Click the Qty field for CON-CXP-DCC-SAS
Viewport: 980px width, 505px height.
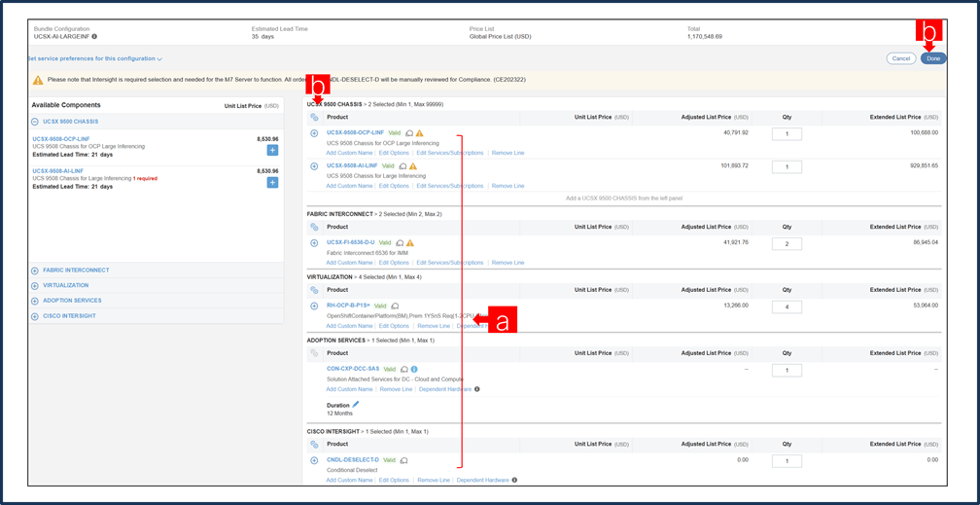pyautogui.click(x=787, y=371)
